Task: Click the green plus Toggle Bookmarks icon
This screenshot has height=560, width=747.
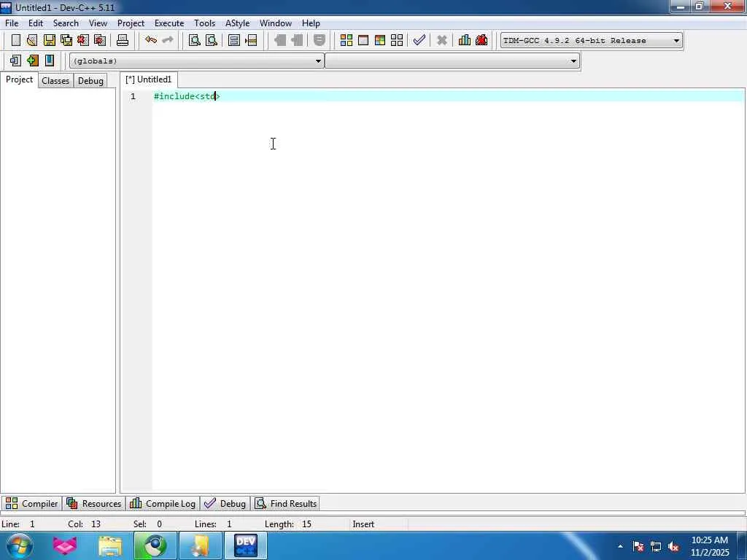Action: pos(32,61)
